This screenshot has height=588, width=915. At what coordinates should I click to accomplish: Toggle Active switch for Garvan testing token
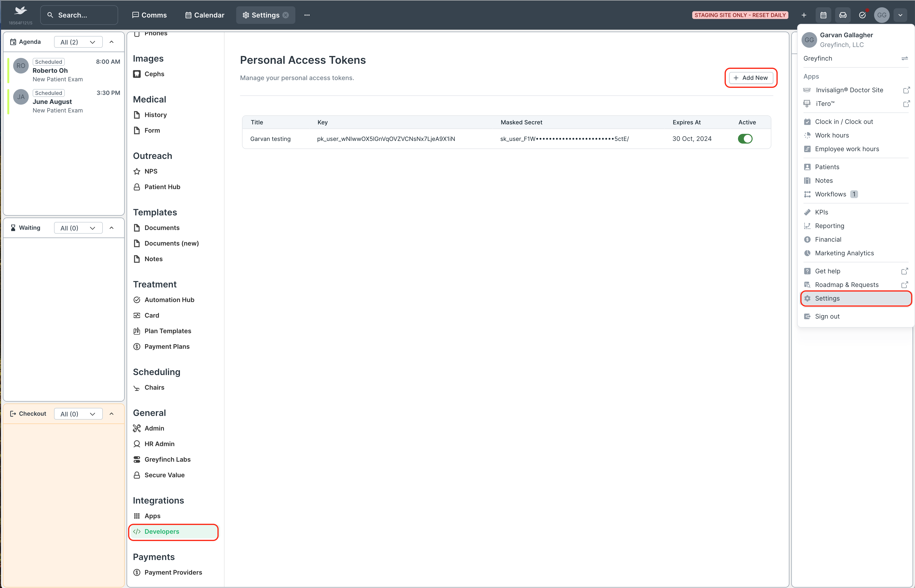(745, 138)
